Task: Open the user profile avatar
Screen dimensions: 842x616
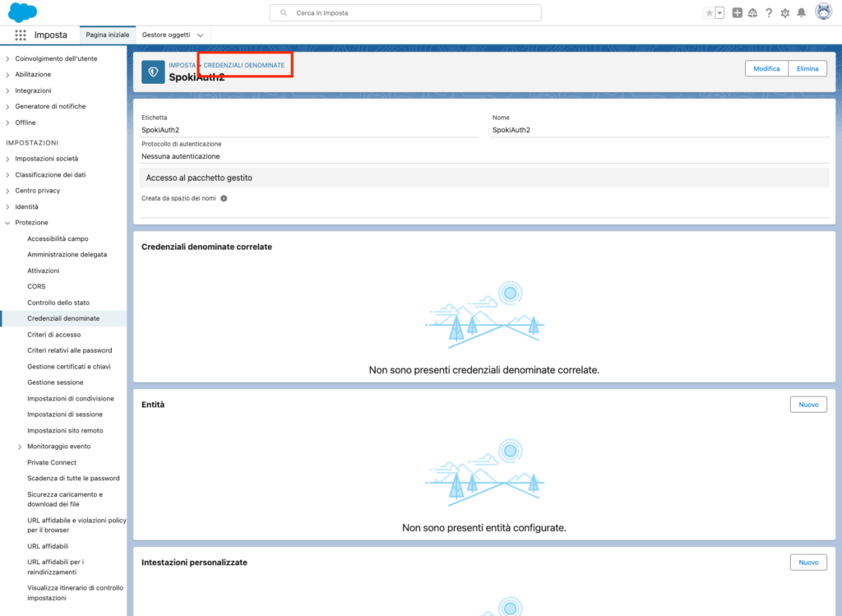Action: [x=823, y=12]
